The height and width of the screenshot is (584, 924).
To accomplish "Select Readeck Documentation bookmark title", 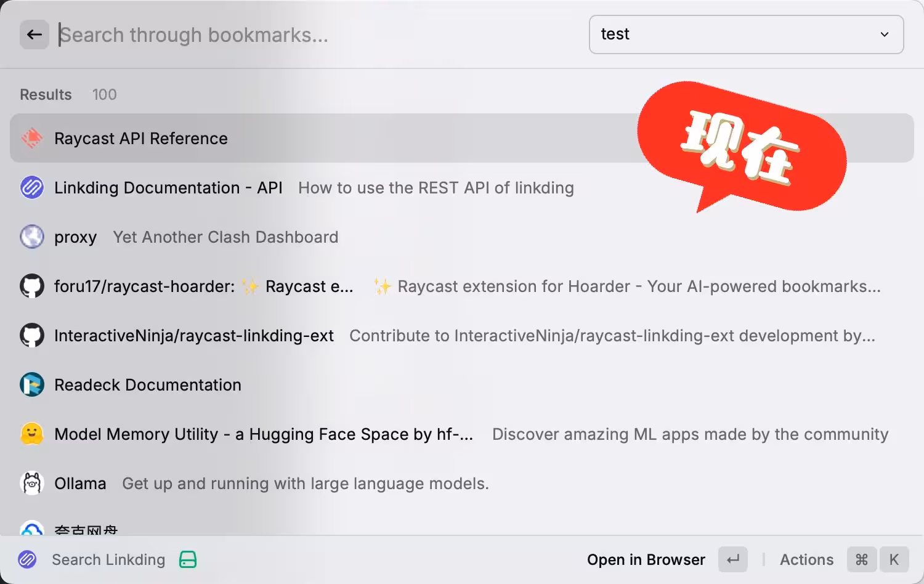I will coord(148,385).
